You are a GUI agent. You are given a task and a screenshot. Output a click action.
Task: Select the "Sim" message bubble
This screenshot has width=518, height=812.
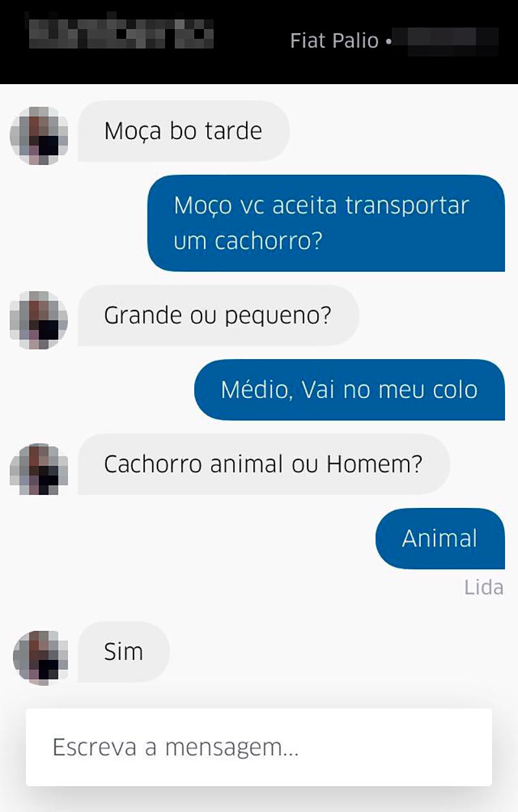124,652
